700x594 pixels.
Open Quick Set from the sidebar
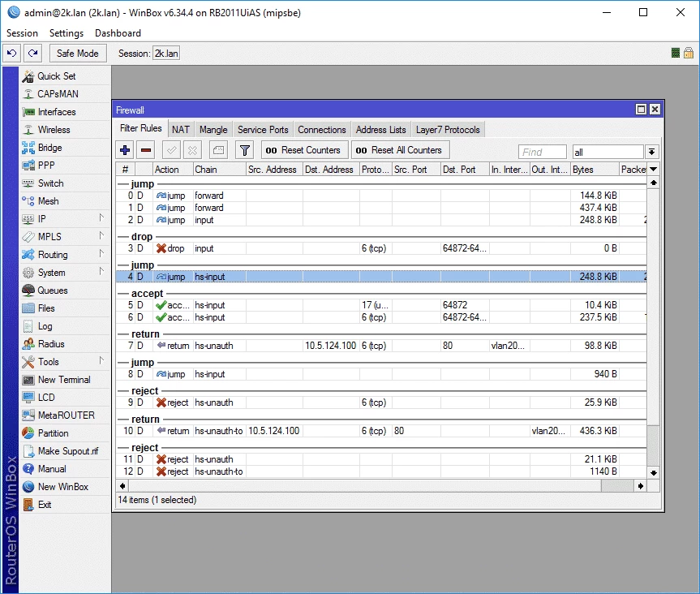(56, 76)
